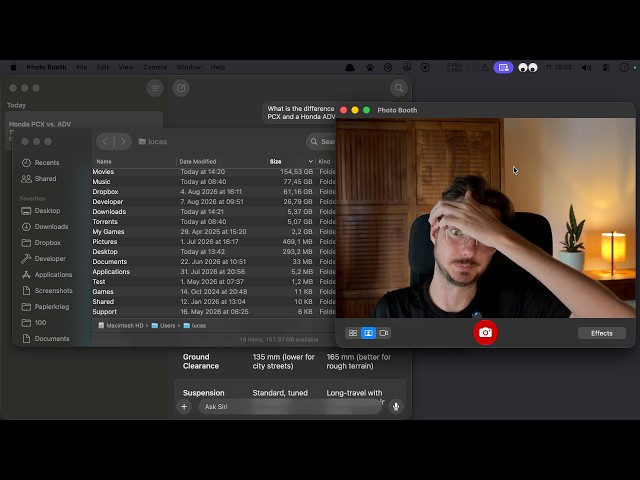Select the Music folder row
Image resolution: width=640 pixels, height=480 pixels.
214,182
